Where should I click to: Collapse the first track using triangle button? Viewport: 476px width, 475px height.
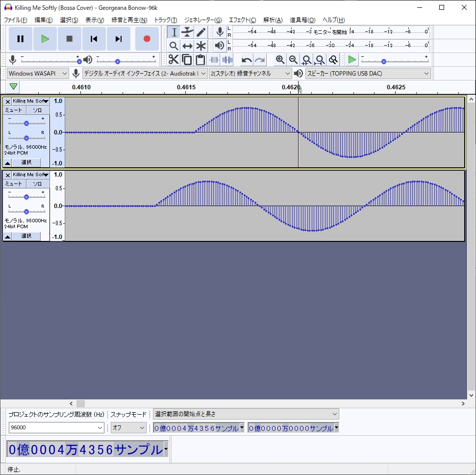point(7,163)
